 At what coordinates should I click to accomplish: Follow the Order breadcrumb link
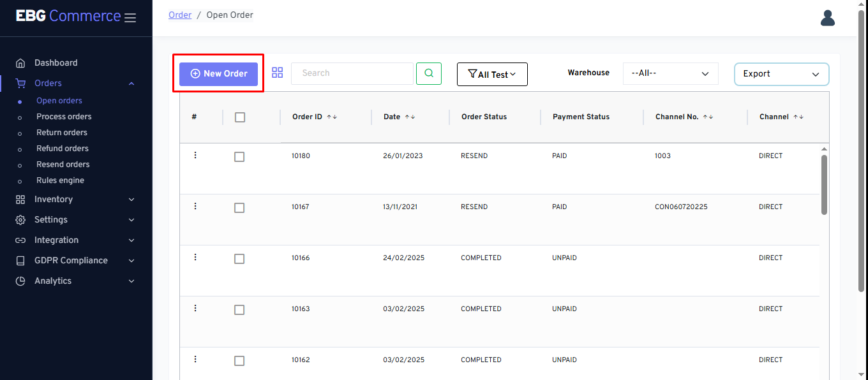click(180, 15)
